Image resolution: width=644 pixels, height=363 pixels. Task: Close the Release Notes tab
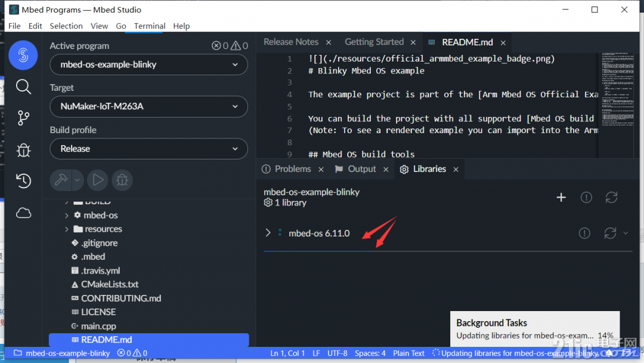[329, 42]
